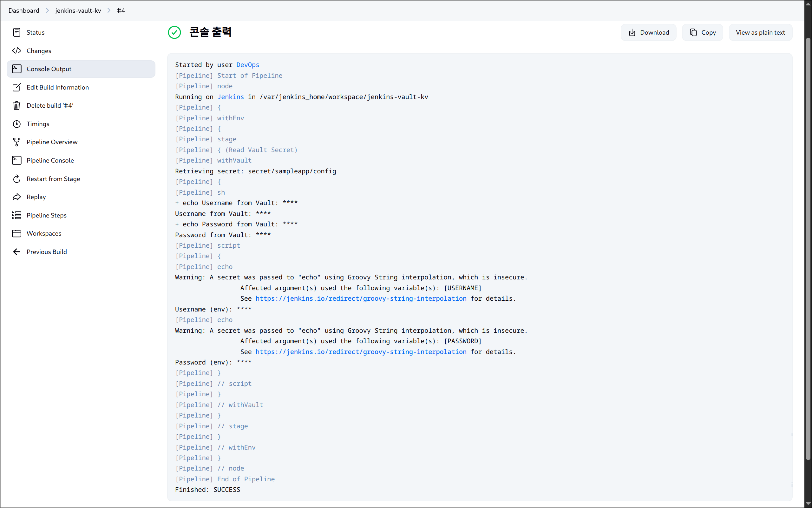Open Workspaces
The height and width of the screenshot is (508, 812).
[81, 233]
